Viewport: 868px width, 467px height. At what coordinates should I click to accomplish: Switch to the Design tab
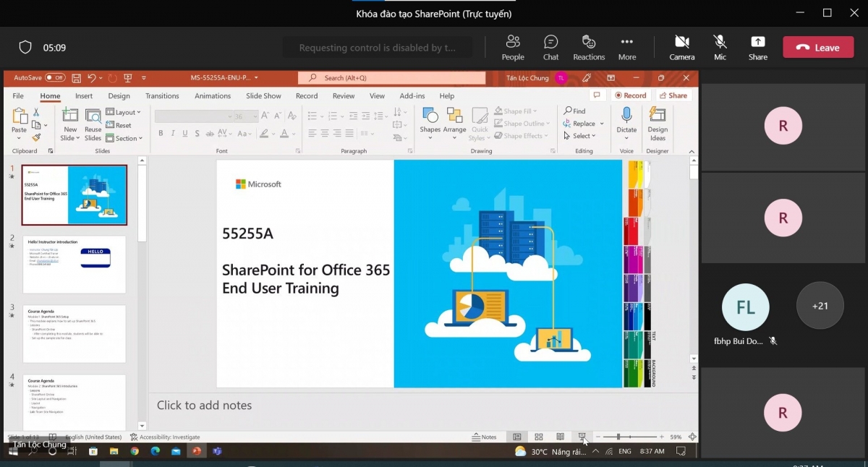tap(119, 95)
